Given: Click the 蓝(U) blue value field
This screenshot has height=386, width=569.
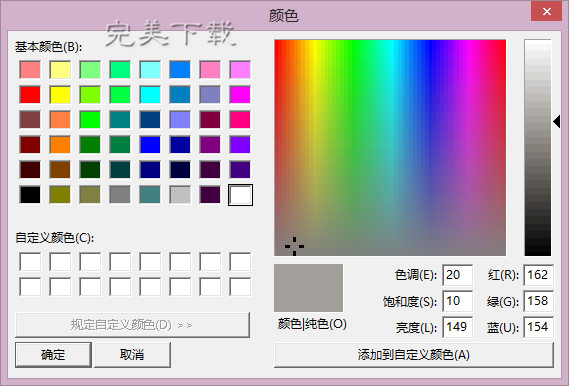Looking at the screenshot, I should 539,327.
